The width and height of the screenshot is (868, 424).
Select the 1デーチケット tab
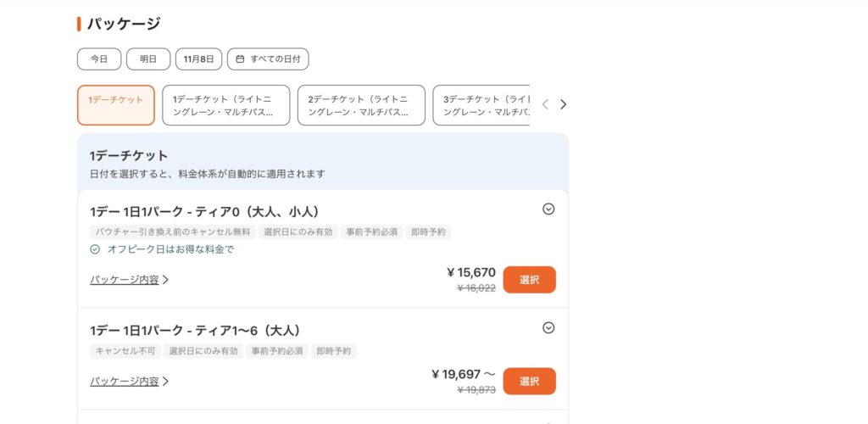pyautogui.click(x=116, y=105)
